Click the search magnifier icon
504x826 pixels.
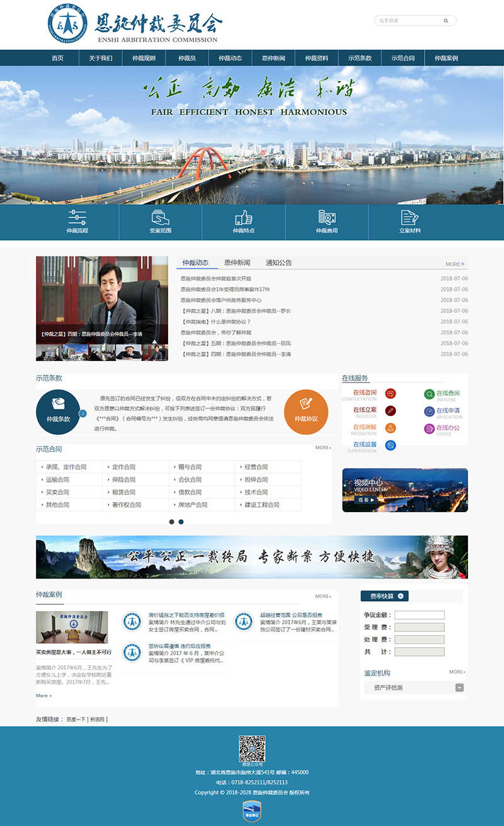[446, 21]
